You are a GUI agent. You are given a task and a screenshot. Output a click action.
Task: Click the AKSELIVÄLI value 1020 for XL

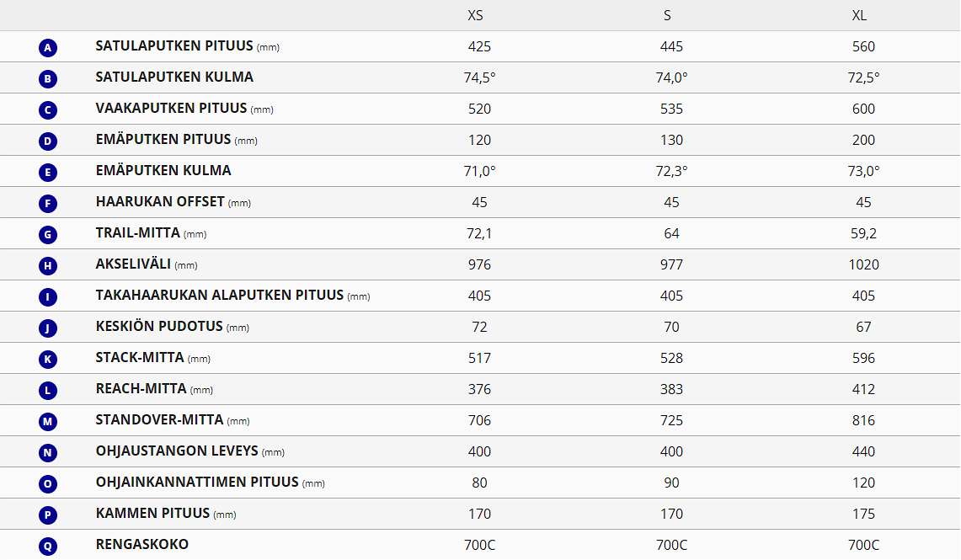point(863,264)
